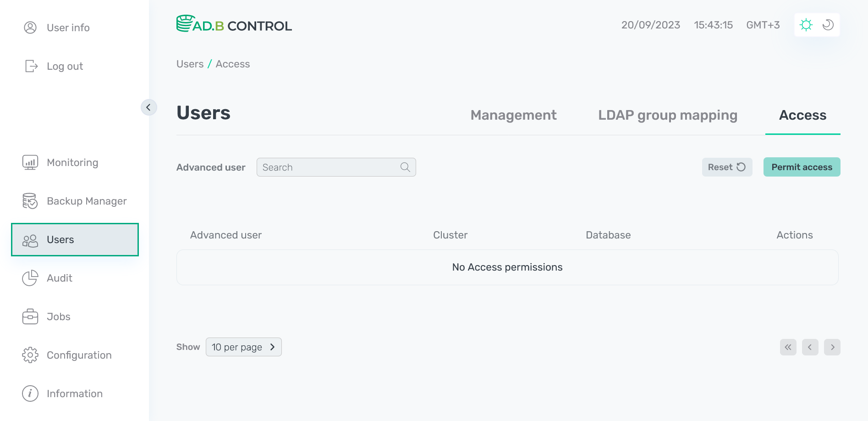Go to next page with right arrow
The image size is (868, 421).
[x=832, y=347]
